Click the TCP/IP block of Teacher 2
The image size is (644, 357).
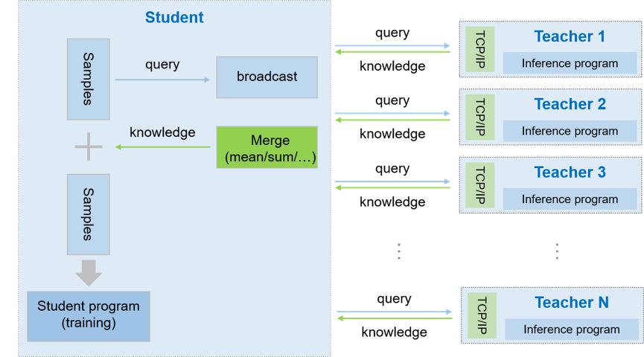(x=480, y=117)
